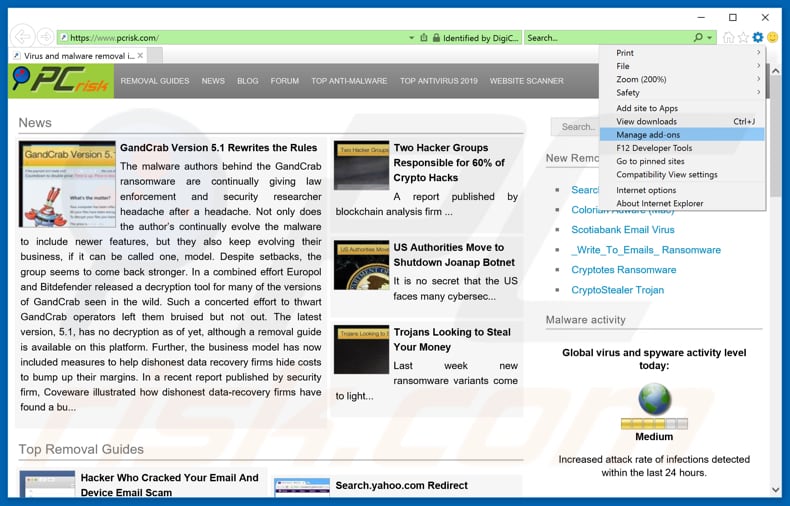
Task: Click the website sidebar Search field
Action: 574,127
